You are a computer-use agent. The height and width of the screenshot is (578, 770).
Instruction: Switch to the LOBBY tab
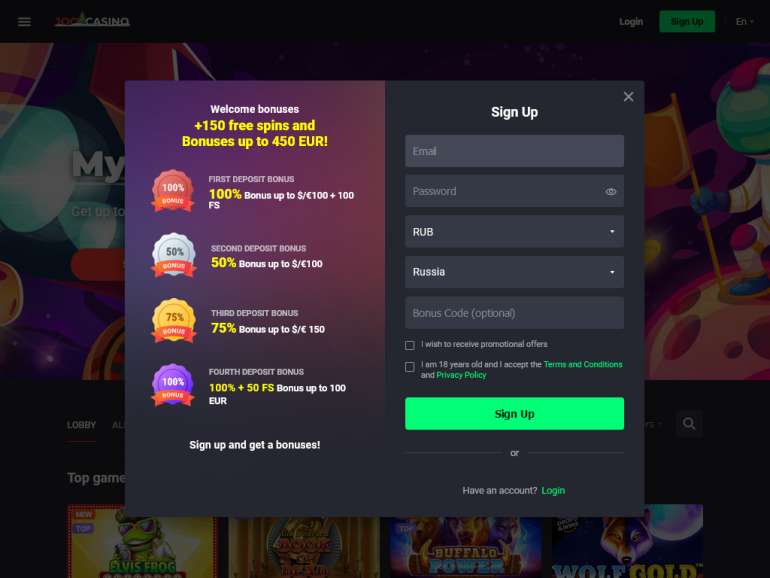82,425
